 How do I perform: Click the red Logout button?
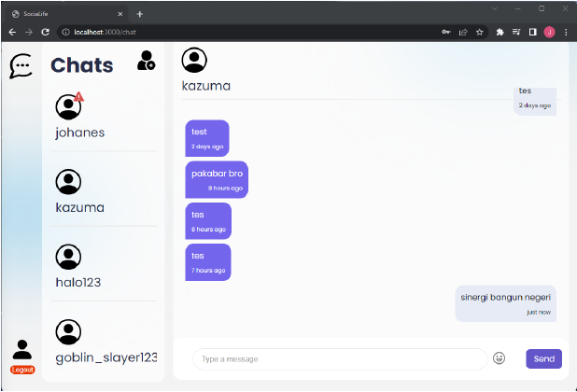22,370
